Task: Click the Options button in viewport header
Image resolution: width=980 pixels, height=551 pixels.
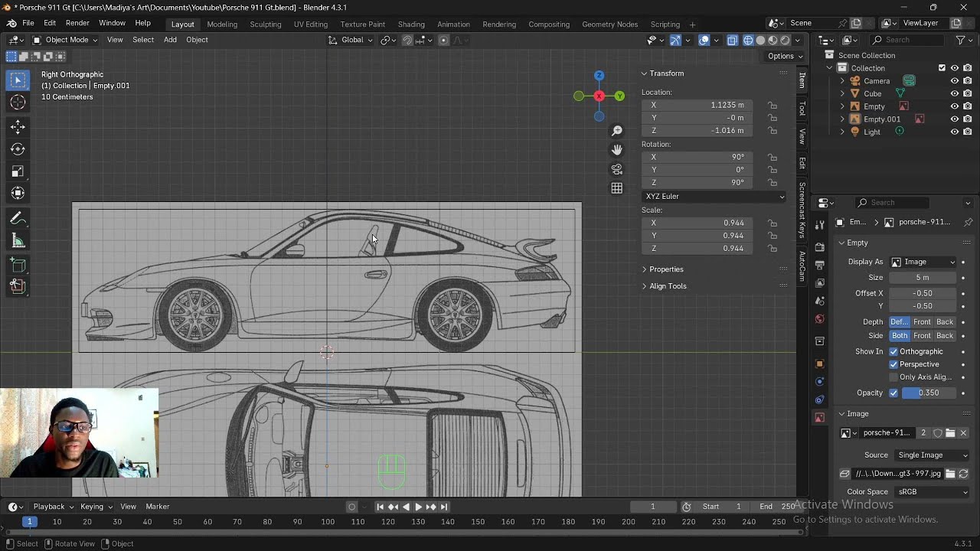Action: 785,56
